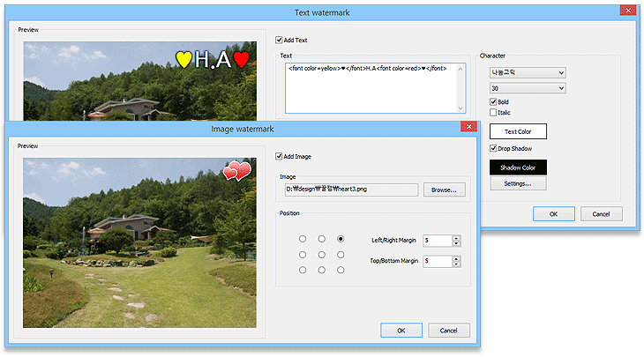Viewport: 644px width, 357px height.
Task: Confirm Image watermark dialog with OK
Action: click(x=401, y=331)
